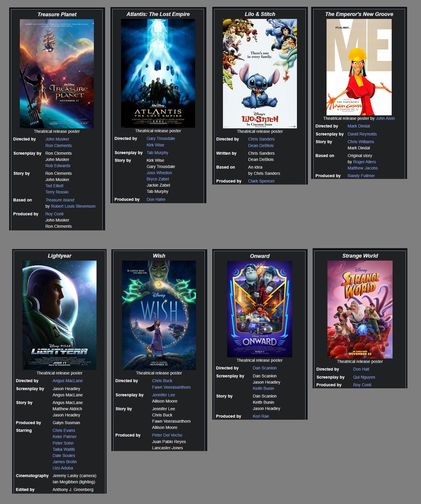Click Mark Dindal link beside Directed by
The image size is (421, 504).
tap(359, 126)
